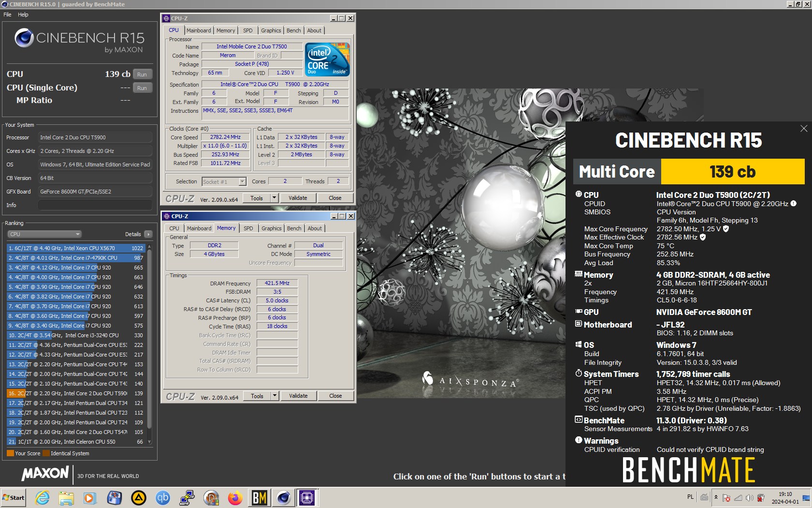Screen dimensions: 812x508
Task: Switch to CPU tab in lower CPU-Z window
Action: pyautogui.click(x=174, y=228)
